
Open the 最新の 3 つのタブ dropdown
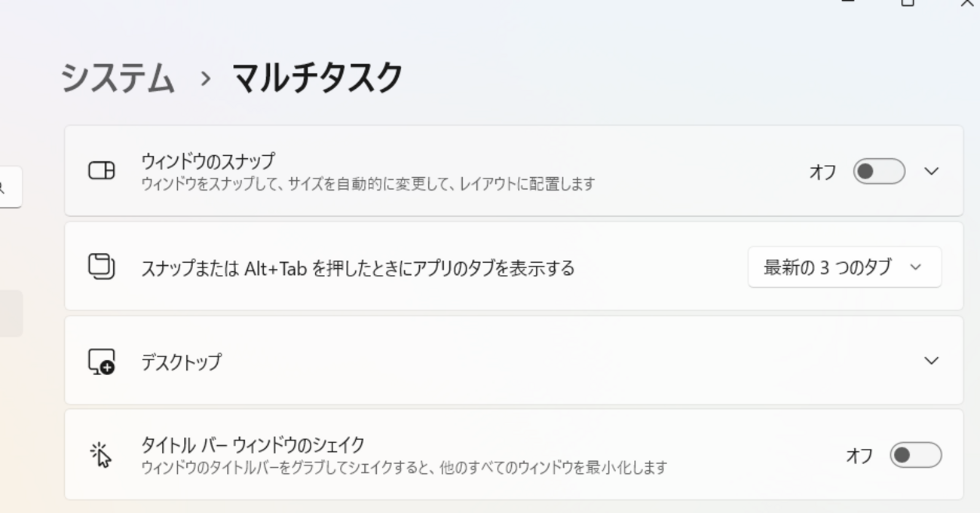[x=844, y=267]
